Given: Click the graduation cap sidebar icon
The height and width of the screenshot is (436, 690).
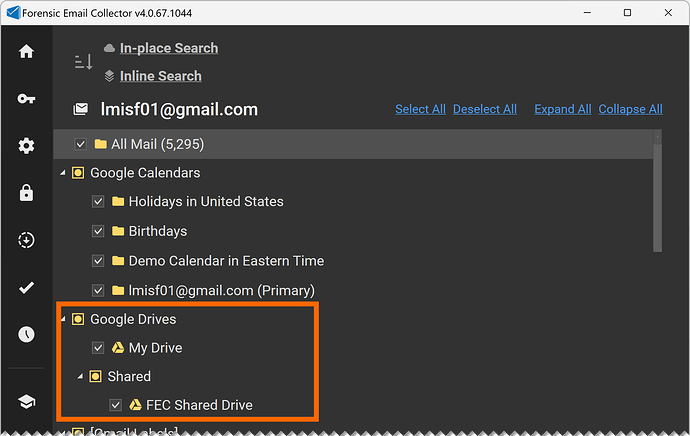Looking at the screenshot, I should (x=27, y=401).
